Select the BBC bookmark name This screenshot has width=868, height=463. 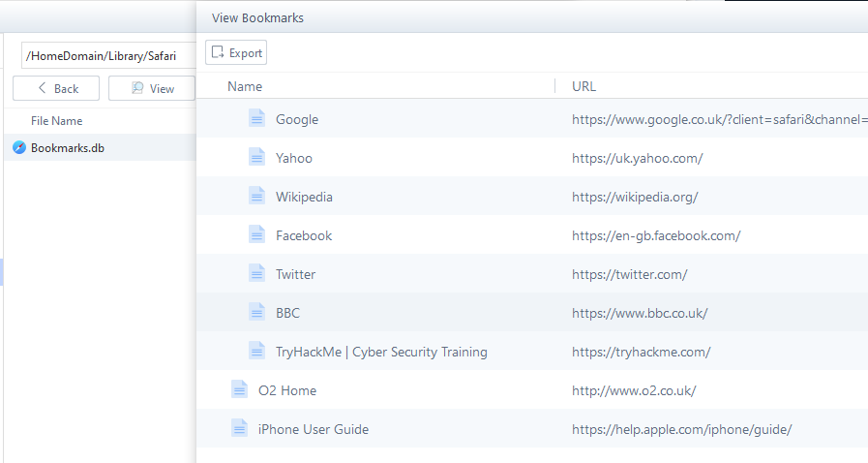[x=287, y=314]
